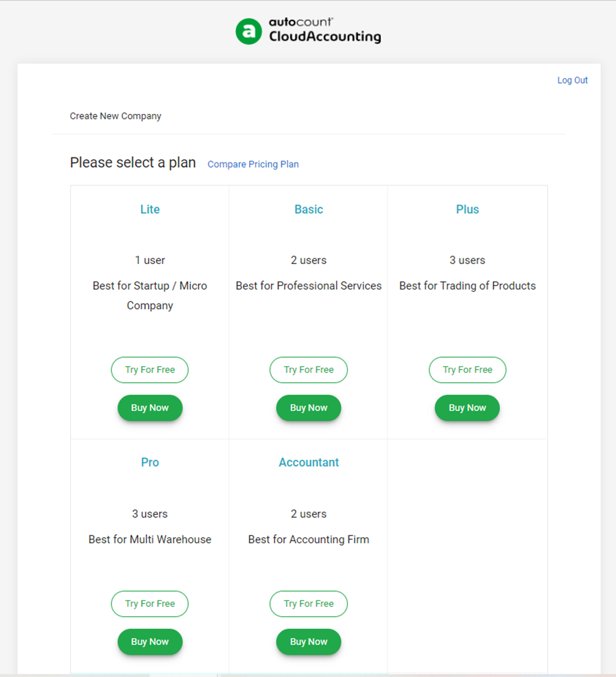Click 'Best for Startup / Micro Company' description
The width and height of the screenshot is (616, 677).
pos(150,296)
